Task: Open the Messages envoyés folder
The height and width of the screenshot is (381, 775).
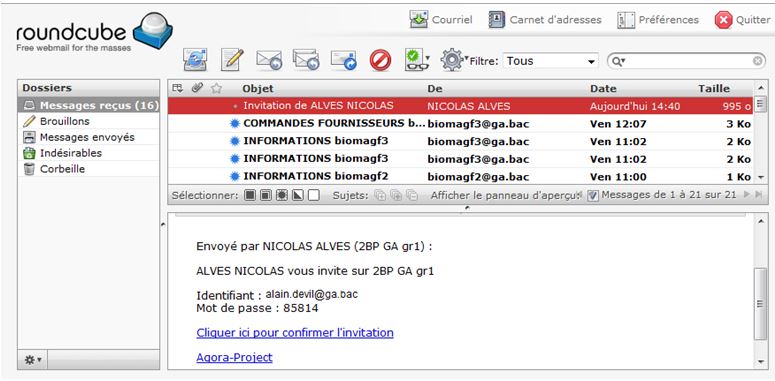Action: pyautogui.click(x=89, y=137)
